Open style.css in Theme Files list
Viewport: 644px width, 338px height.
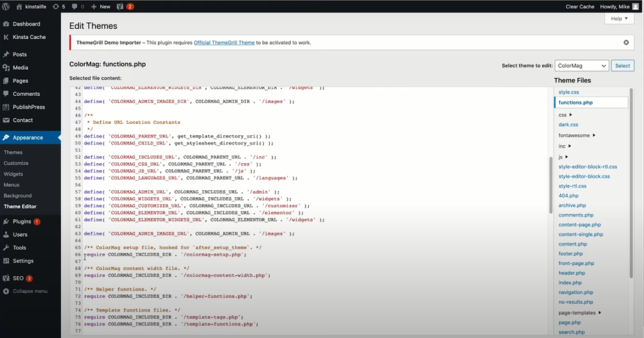click(x=569, y=92)
